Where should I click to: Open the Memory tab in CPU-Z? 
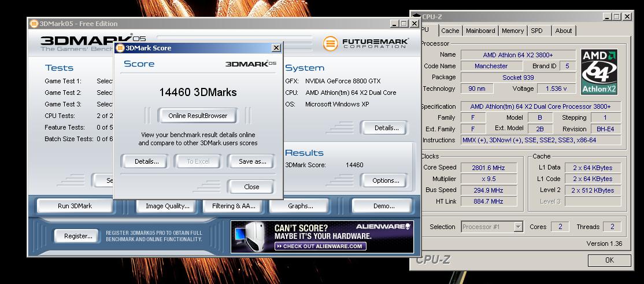(x=513, y=31)
